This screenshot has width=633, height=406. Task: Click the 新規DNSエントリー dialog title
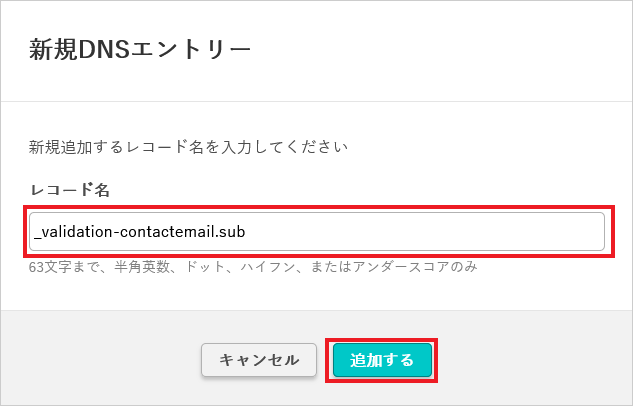[139, 49]
